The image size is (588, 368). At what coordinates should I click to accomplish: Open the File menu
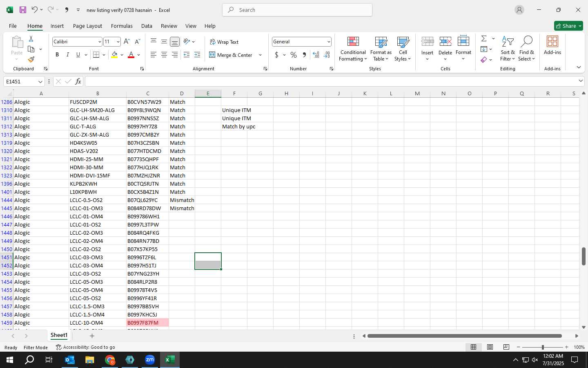pos(13,26)
